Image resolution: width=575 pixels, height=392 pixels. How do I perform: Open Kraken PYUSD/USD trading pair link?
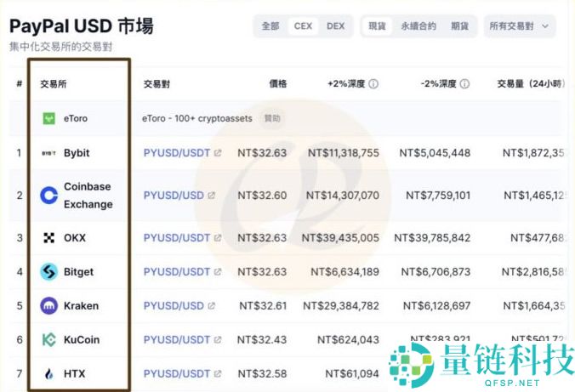tap(174, 306)
